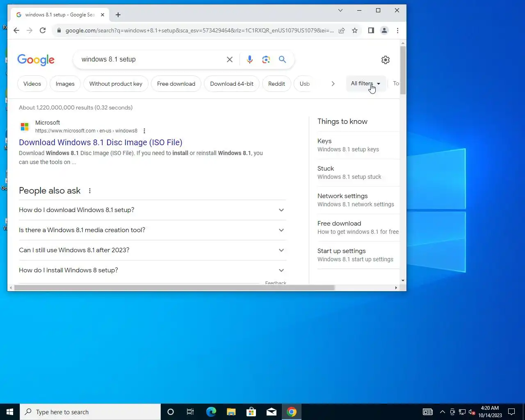Open Mail app from taskbar
Screen dimensions: 525x420
[272, 412]
